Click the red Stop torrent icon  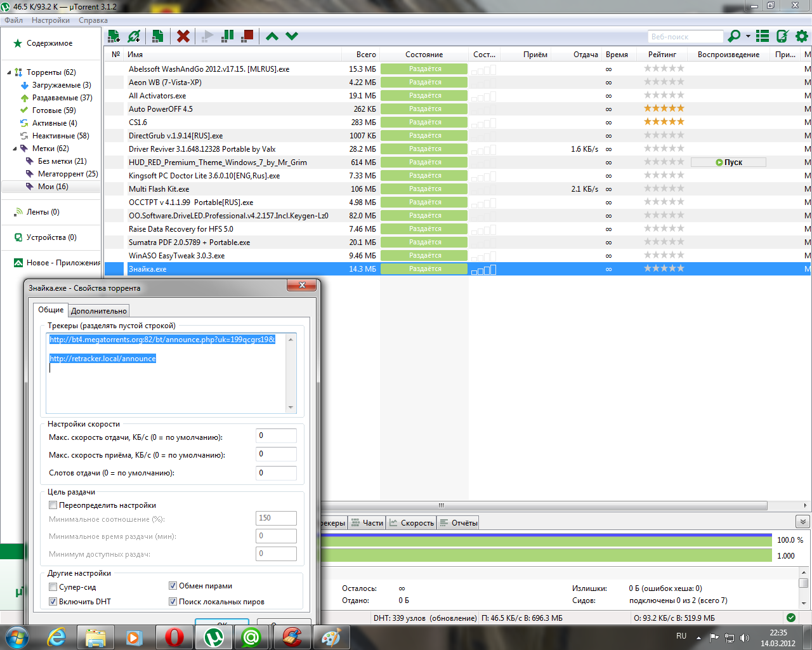[247, 36]
